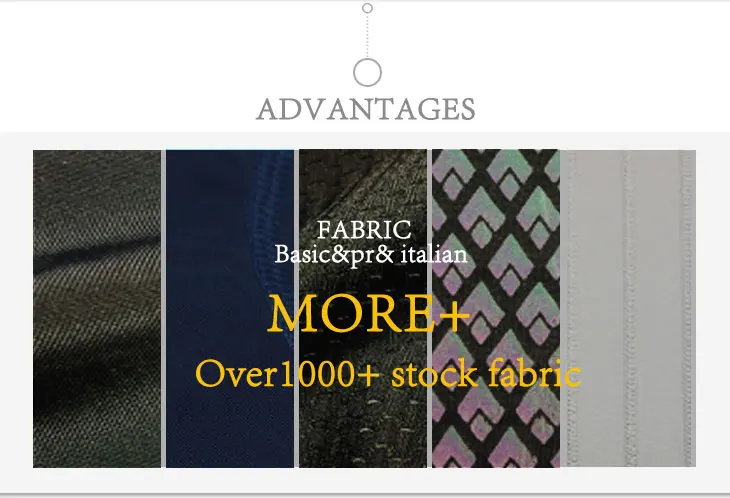Click the small circle at top of dotted line
Image resolution: width=730 pixels, height=498 pixels.
(367, 8)
